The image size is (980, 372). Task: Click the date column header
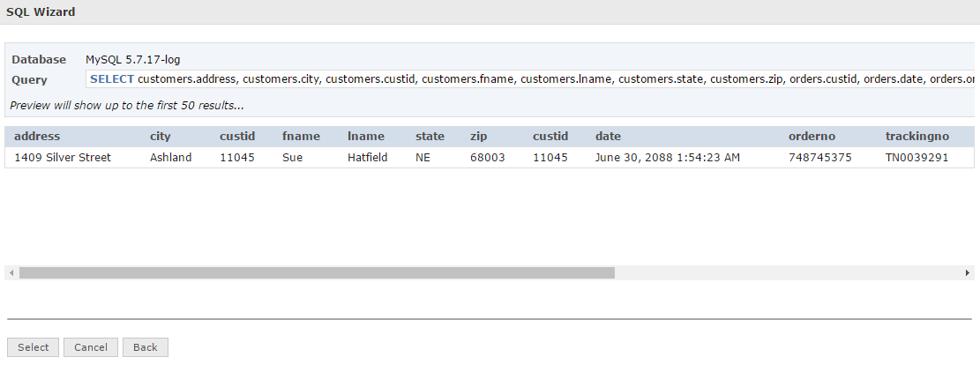[x=608, y=137]
